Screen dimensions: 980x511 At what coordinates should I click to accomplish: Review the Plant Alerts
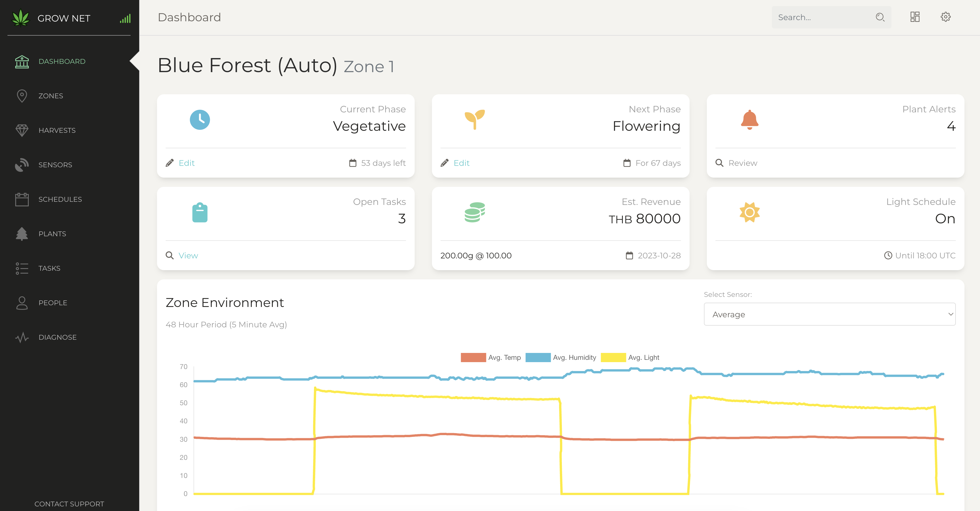coord(742,163)
